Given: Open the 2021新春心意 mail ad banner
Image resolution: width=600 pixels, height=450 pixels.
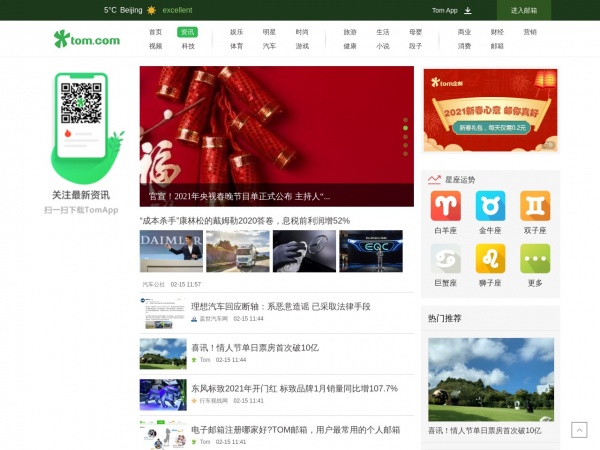Looking at the screenshot, I should [491, 110].
